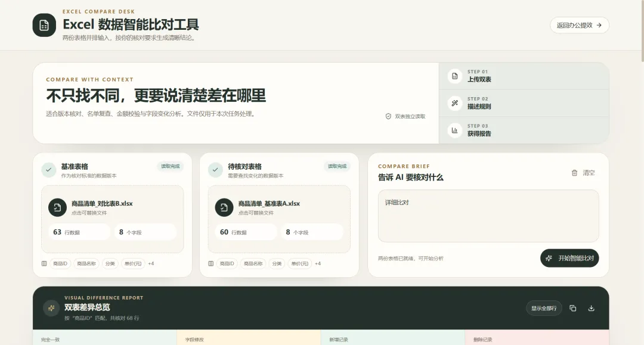
Task: Select the 新增记录 summary card
Action: [393, 338]
